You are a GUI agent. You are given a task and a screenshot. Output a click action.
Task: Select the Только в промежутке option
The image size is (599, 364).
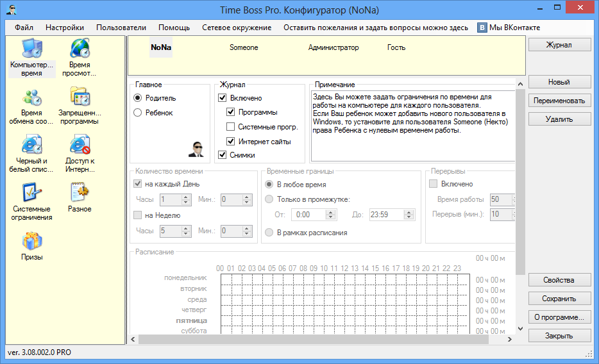click(269, 199)
